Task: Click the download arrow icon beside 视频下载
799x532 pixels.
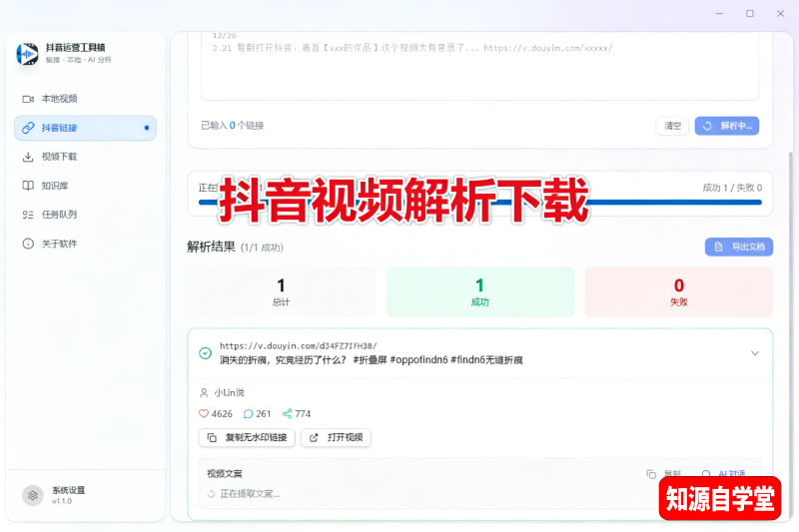Action: tap(28, 157)
